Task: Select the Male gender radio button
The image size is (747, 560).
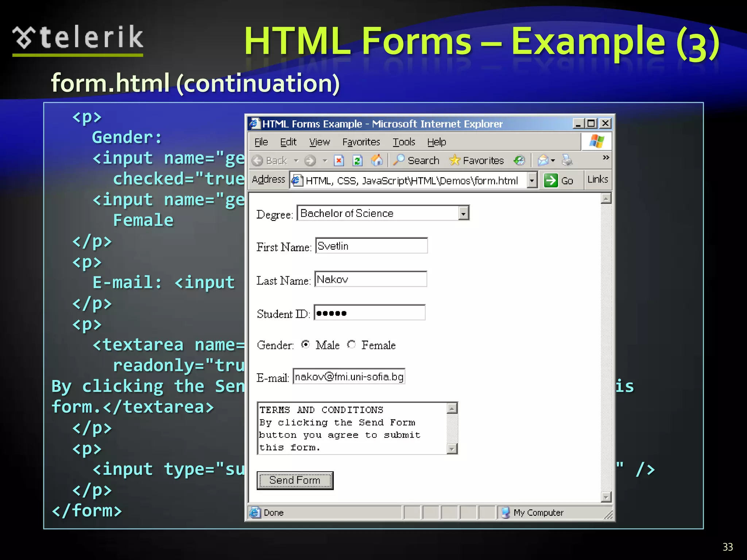Action: (306, 345)
